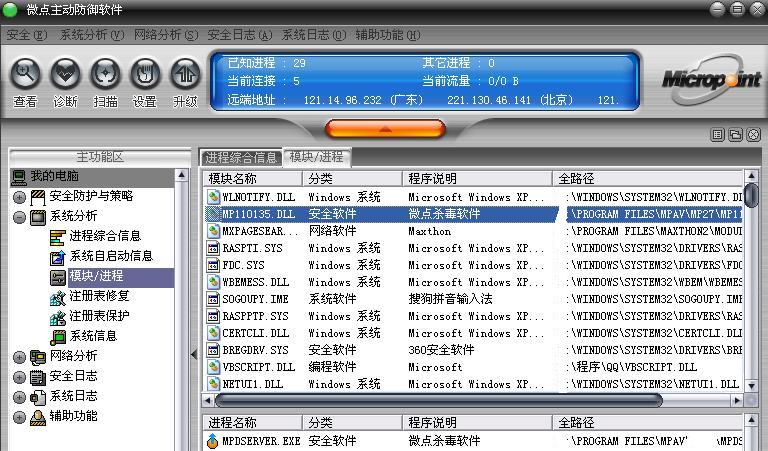Click the 升级 upgrade icon

[185, 73]
